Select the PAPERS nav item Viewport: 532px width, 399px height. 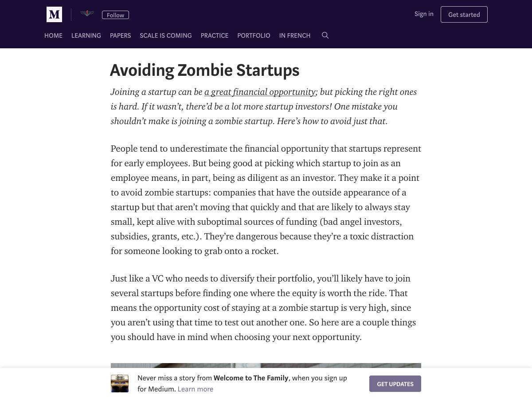pos(120,35)
